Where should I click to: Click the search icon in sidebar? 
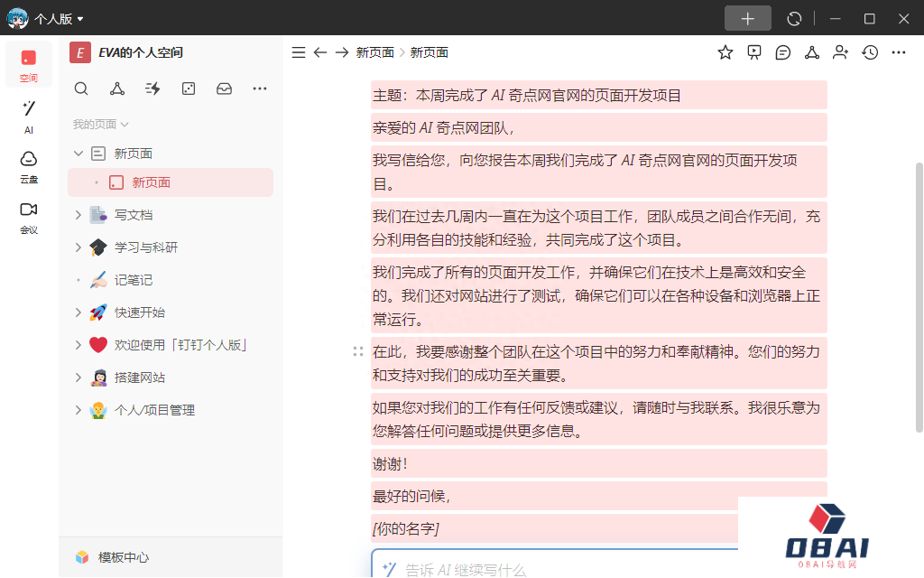click(x=81, y=89)
